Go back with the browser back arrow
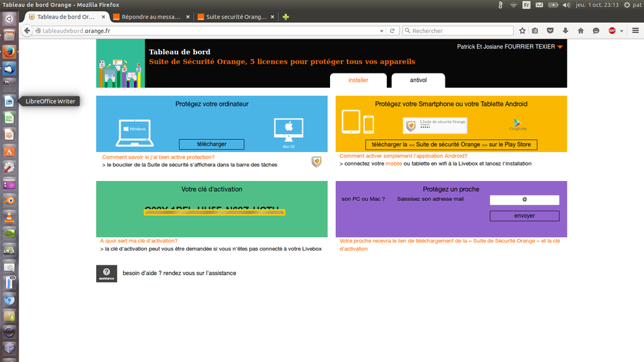The width and height of the screenshot is (644, 362). [x=27, y=31]
